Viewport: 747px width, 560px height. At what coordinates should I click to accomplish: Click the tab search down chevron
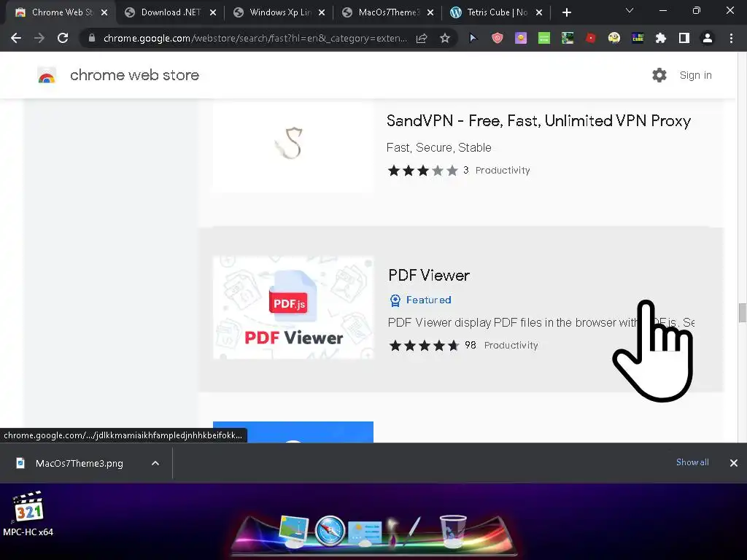point(630,10)
